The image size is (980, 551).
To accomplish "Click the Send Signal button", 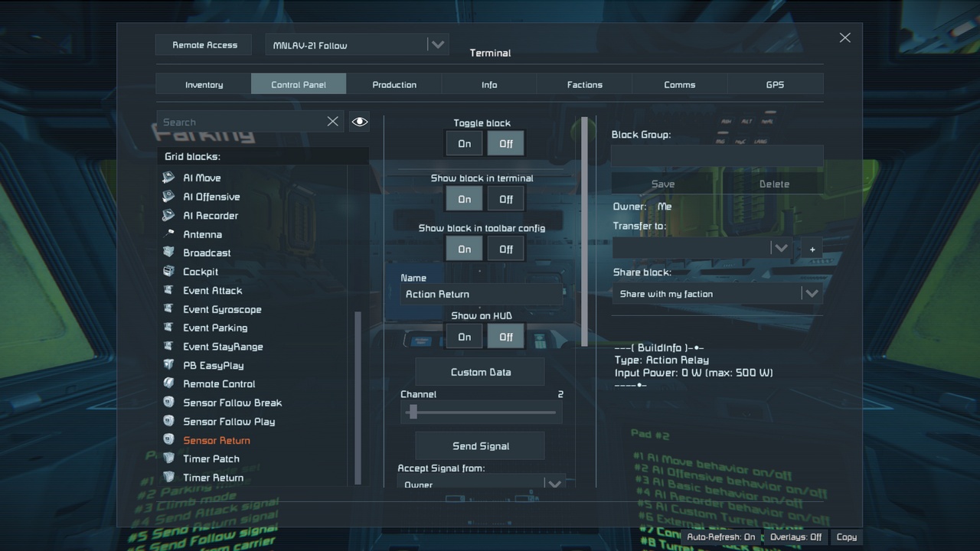I will 481,446.
